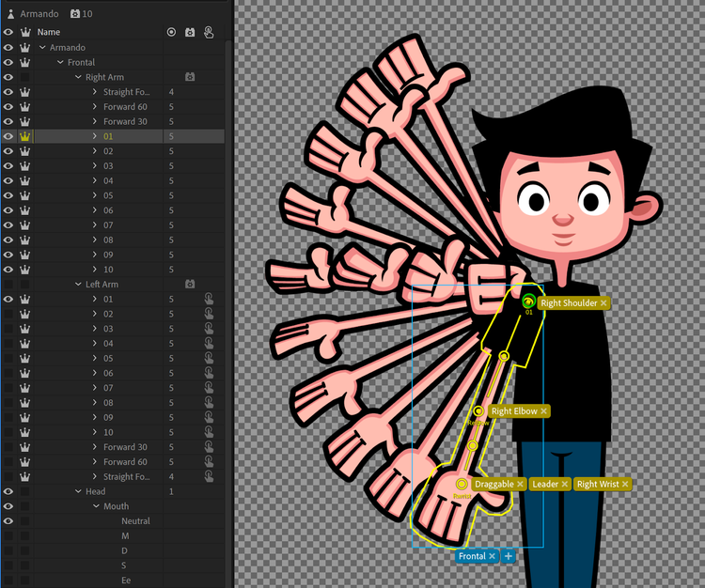Click the Leader tag label

[x=544, y=485]
